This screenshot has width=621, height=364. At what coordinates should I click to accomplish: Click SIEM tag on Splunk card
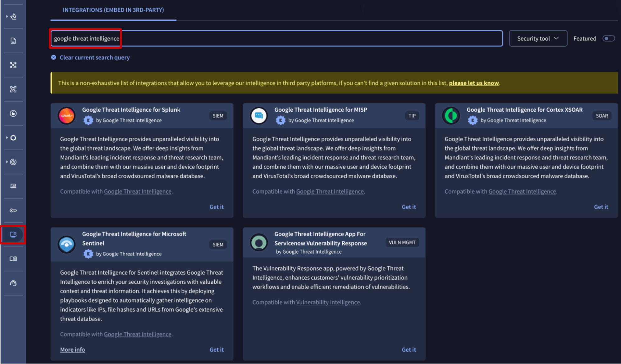(218, 116)
